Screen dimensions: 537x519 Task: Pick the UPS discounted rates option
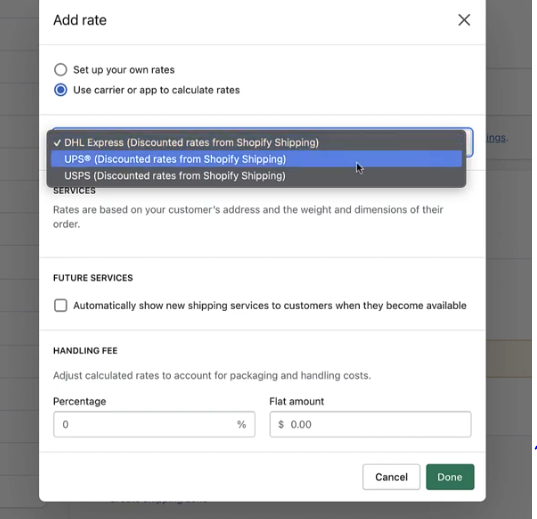click(257, 159)
